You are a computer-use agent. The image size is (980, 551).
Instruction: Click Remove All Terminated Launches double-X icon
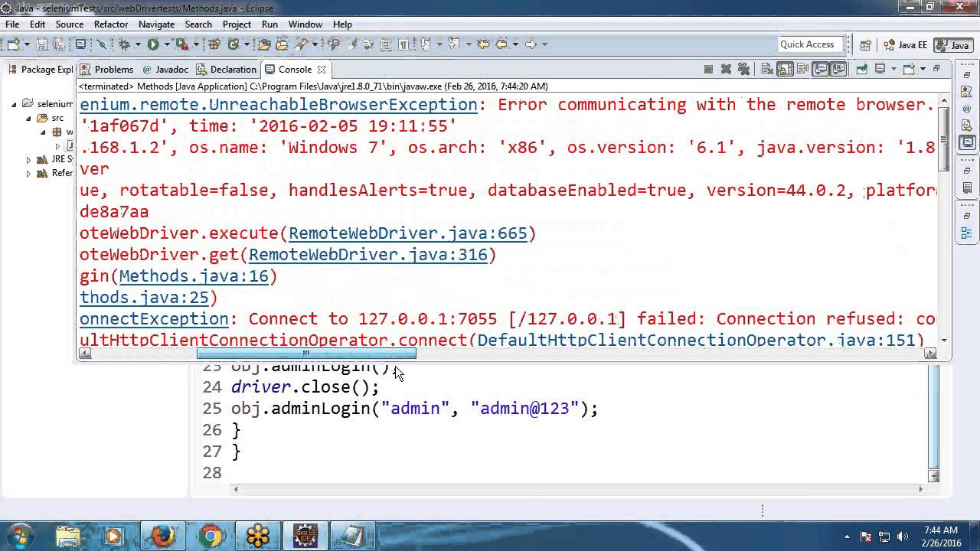click(x=743, y=69)
